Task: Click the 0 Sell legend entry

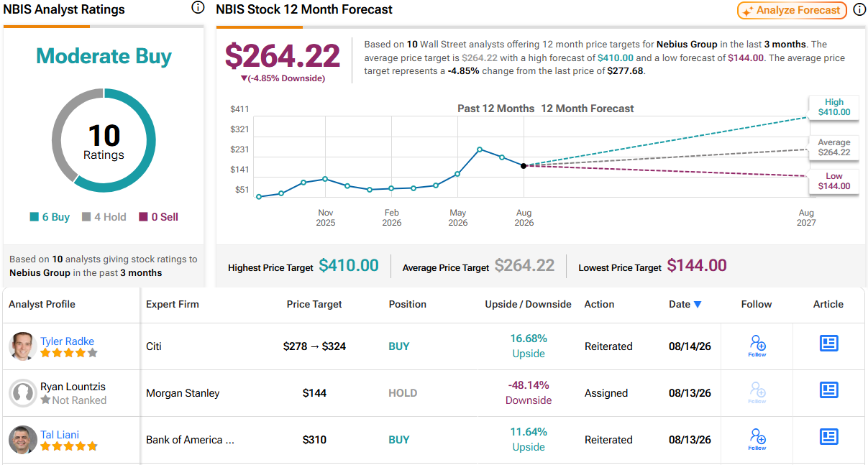Action: click(158, 217)
